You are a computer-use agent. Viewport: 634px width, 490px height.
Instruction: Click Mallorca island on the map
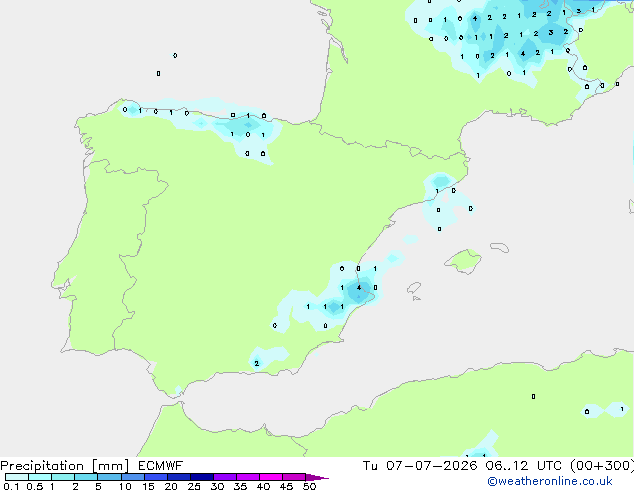coord(464,261)
